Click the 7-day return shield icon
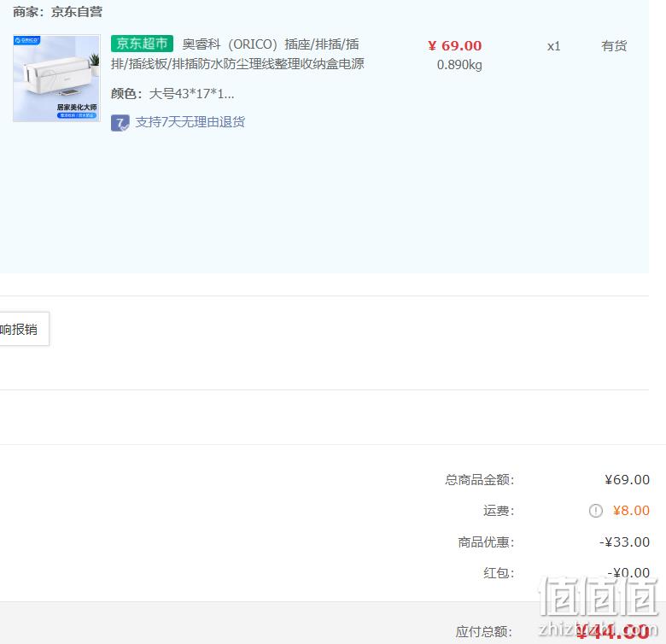Viewport: 666px width, 644px height. coord(120,123)
